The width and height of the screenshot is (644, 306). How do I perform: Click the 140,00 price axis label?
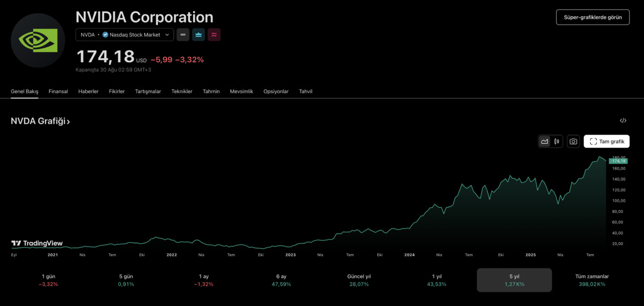(x=618, y=180)
